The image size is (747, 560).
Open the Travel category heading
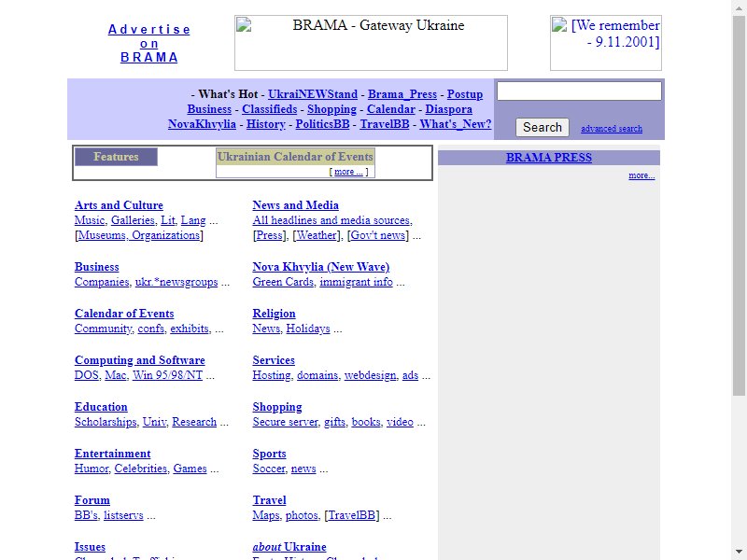[269, 500]
